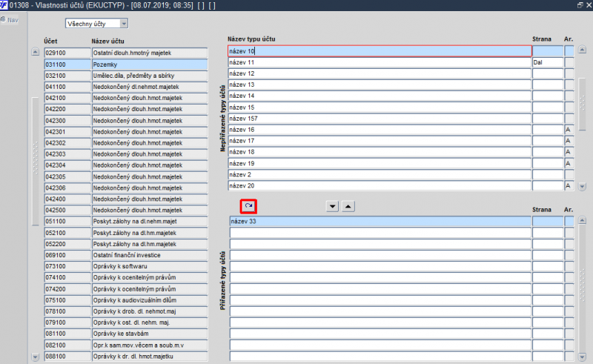Select account 042500
Viewport: 593px width, 364px height.
(67, 210)
